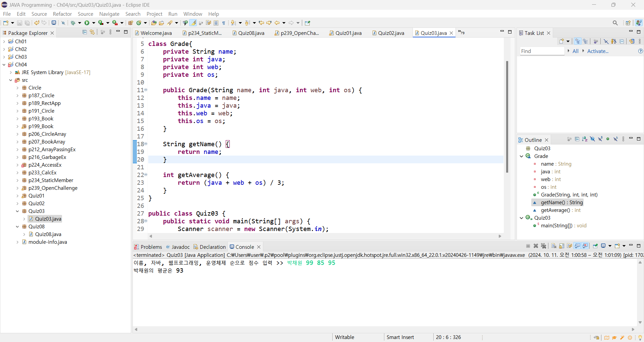644x342 pixels.
Task: Open the Window menu
Action: (193, 14)
